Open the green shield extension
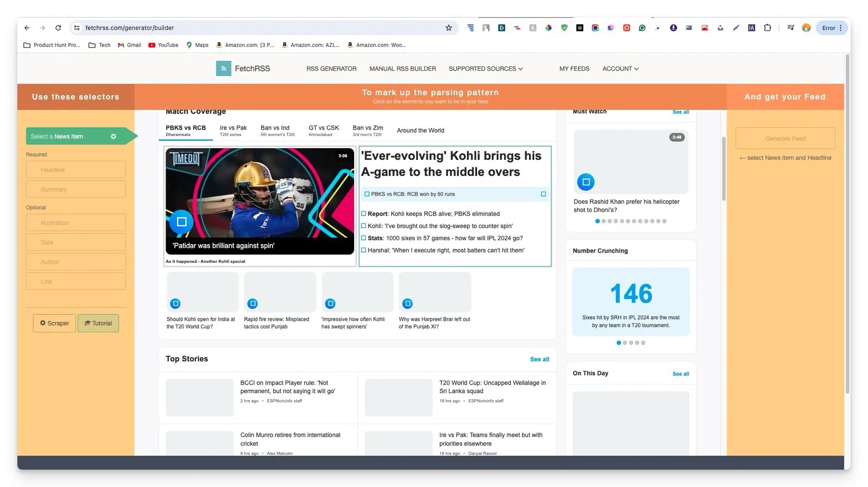The width and height of the screenshot is (868, 487). coord(564,28)
